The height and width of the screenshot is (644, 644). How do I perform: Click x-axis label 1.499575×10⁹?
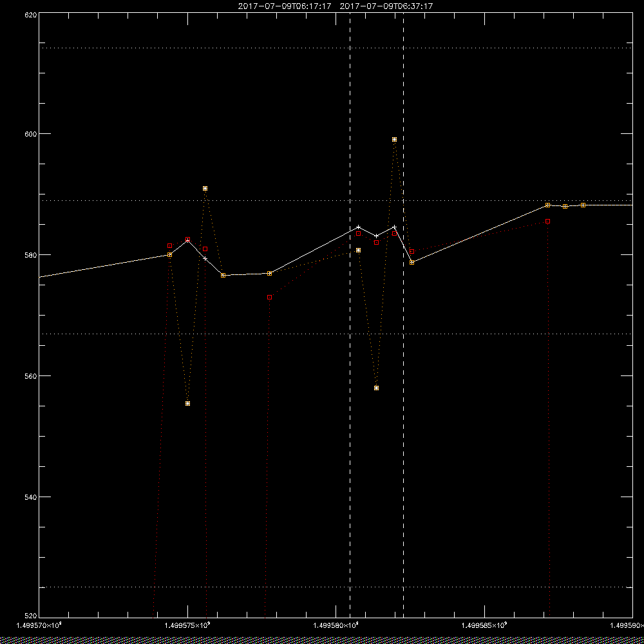point(187,625)
